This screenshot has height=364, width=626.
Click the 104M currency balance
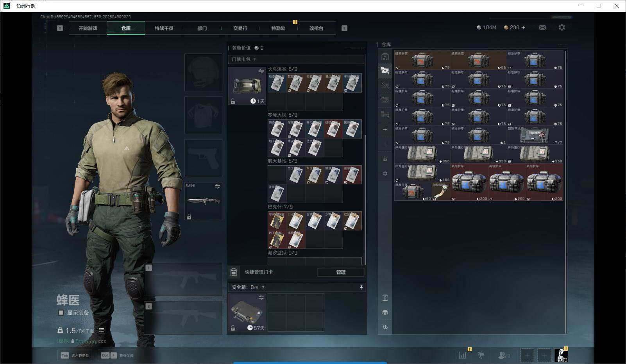(x=486, y=27)
